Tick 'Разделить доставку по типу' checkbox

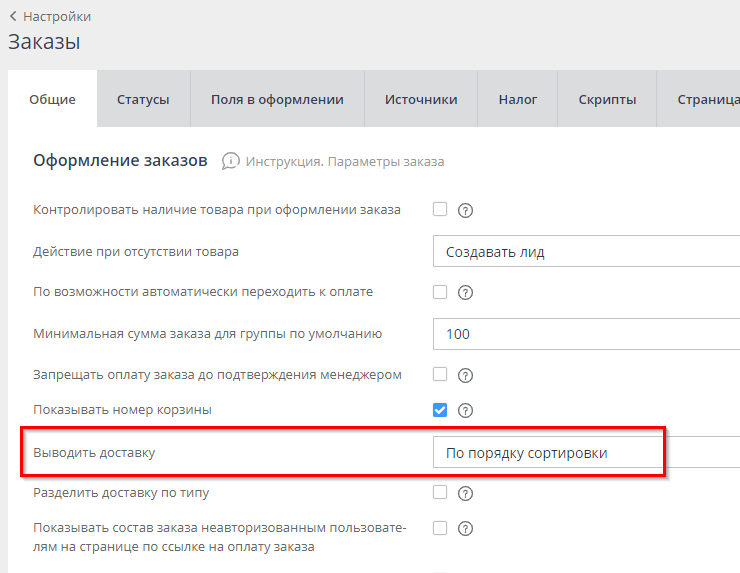coord(440,492)
